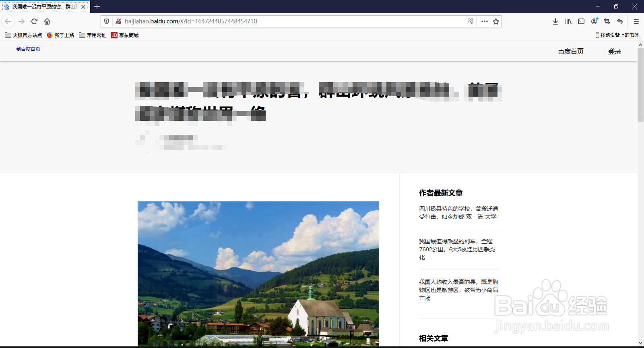
Task: Show QR code for this page
Action: [471, 21]
